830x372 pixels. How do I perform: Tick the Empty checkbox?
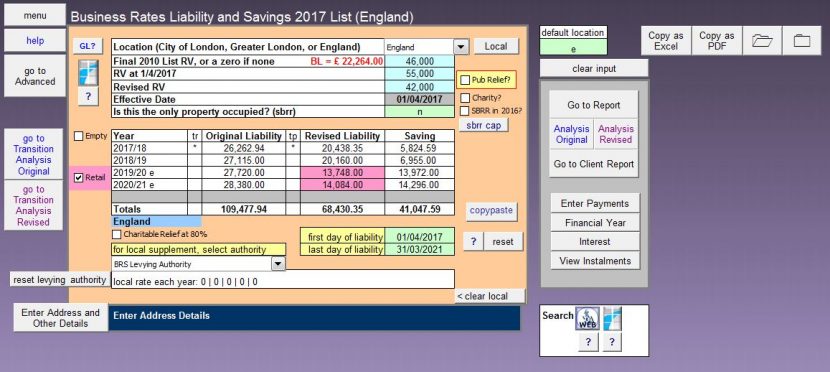pos(78,137)
